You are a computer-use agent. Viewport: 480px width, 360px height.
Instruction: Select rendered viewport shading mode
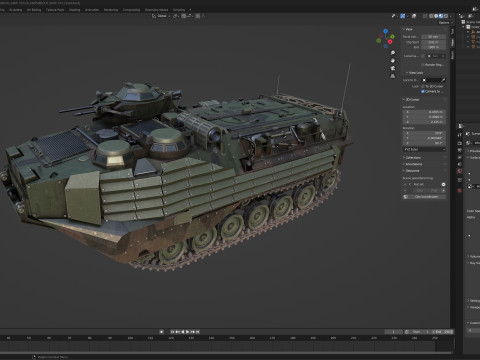point(446,16)
